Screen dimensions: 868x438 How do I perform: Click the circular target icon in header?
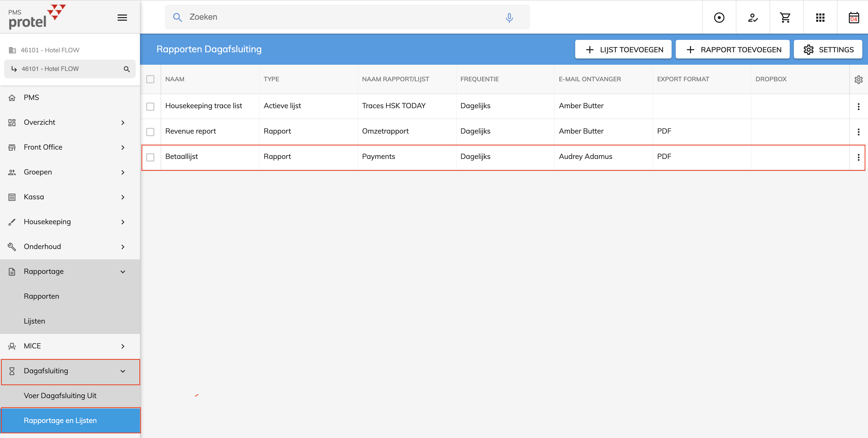point(719,18)
